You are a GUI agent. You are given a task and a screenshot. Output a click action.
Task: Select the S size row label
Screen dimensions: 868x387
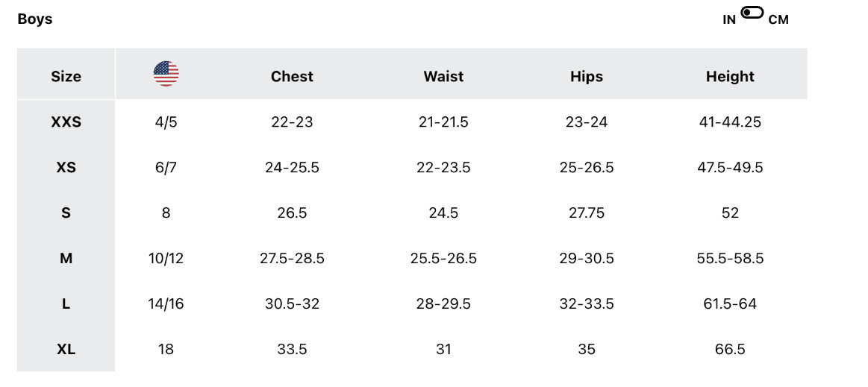click(x=66, y=213)
